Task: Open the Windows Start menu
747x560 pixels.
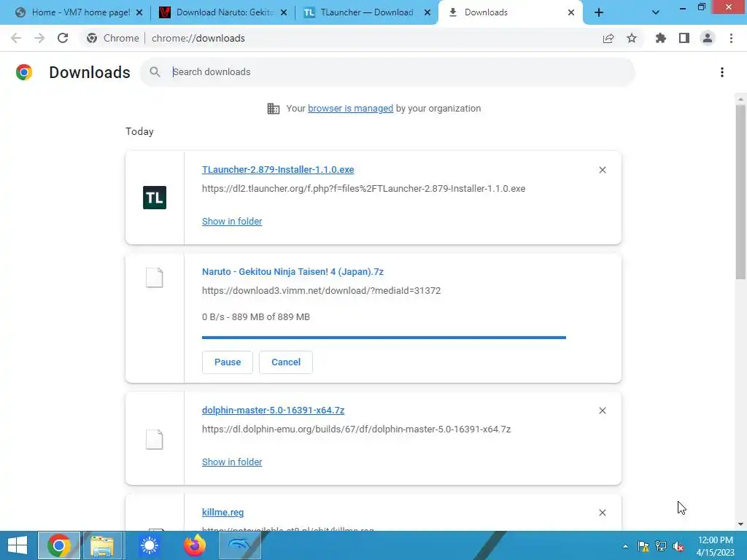Action: pyautogui.click(x=18, y=545)
